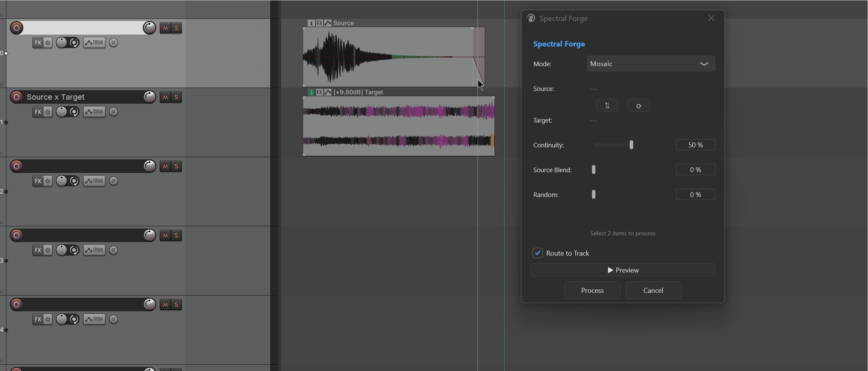
Task: Click the TRIM envelope button on first track
Action: click(x=94, y=42)
